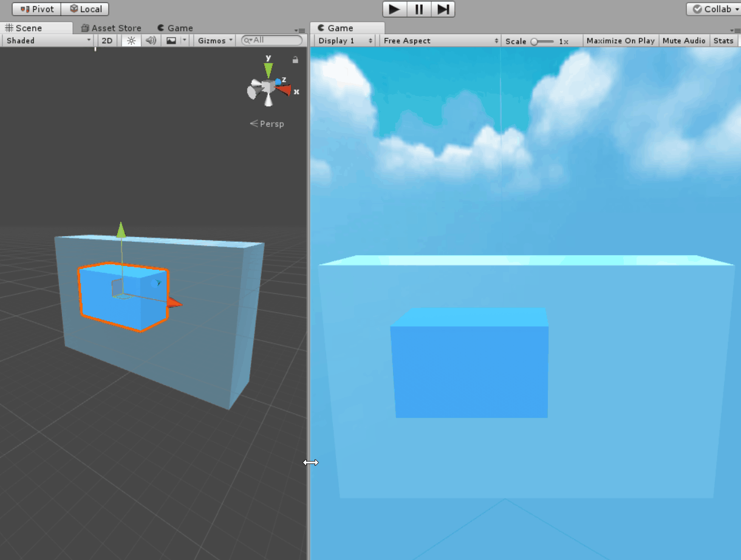Viewport: 741px width, 560px height.
Task: Toggle the scene effects image icon
Action: [x=171, y=41]
